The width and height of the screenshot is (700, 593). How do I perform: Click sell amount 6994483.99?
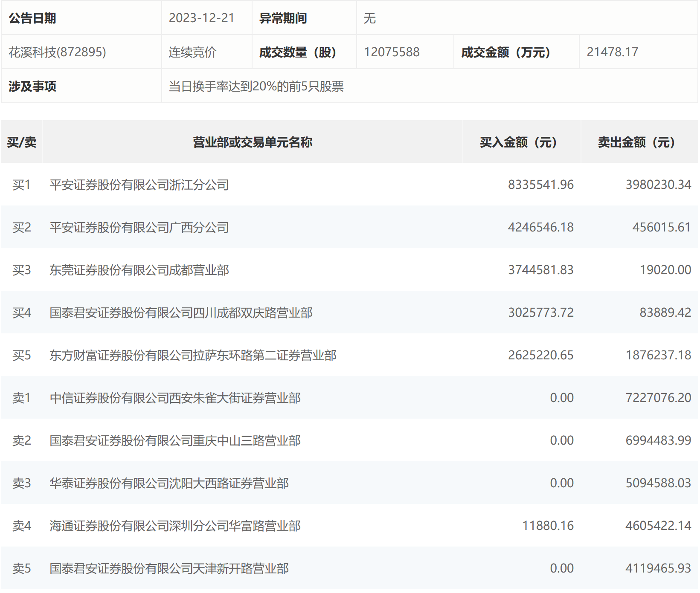coord(658,440)
